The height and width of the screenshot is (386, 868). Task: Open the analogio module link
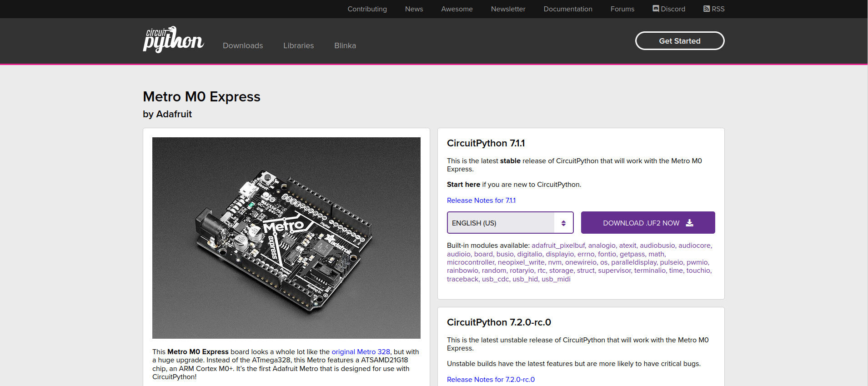tap(602, 246)
